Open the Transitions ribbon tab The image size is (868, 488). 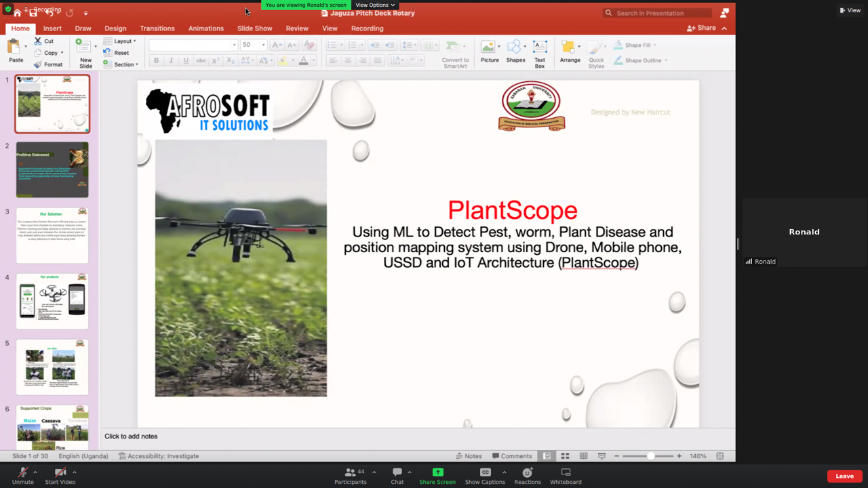(157, 28)
